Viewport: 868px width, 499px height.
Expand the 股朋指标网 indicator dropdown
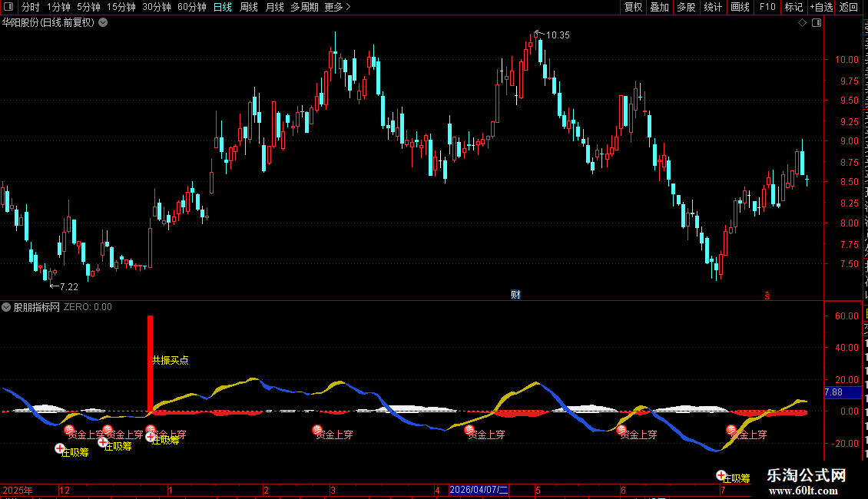pos(6,307)
